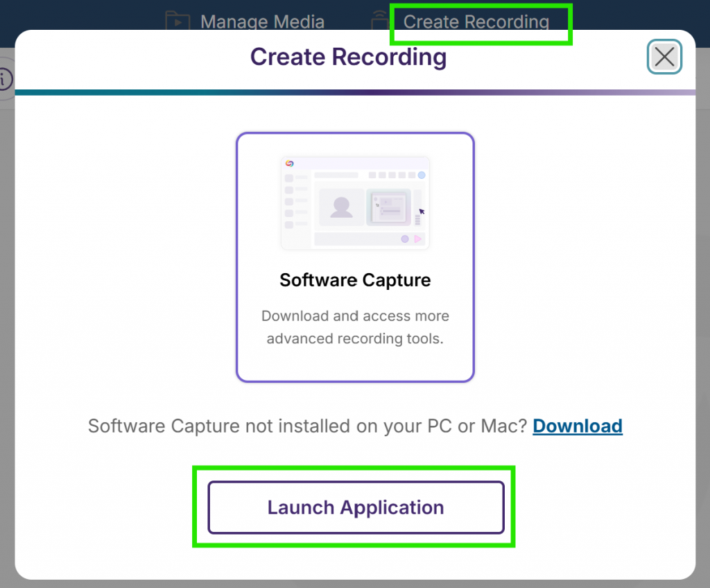Follow the Download link

pyautogui.click(x=577, y=426)
